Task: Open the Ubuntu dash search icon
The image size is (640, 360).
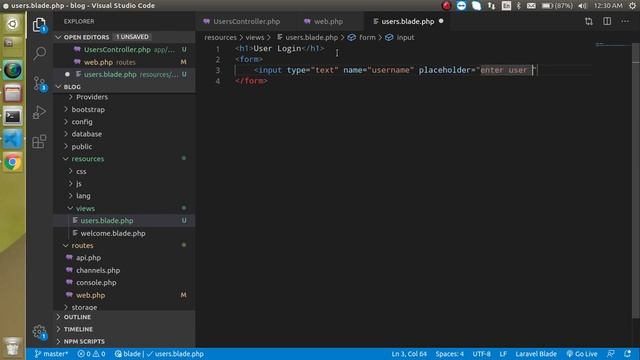Action: 13,24
